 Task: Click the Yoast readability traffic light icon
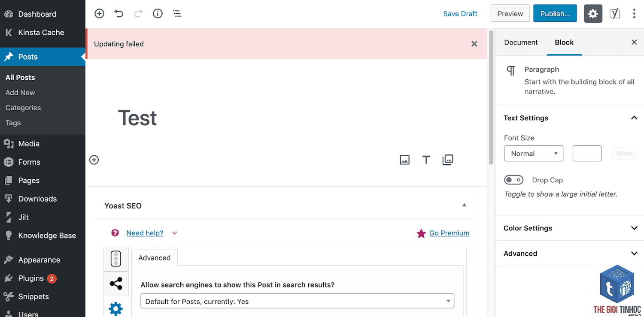[x=116, y=259]
